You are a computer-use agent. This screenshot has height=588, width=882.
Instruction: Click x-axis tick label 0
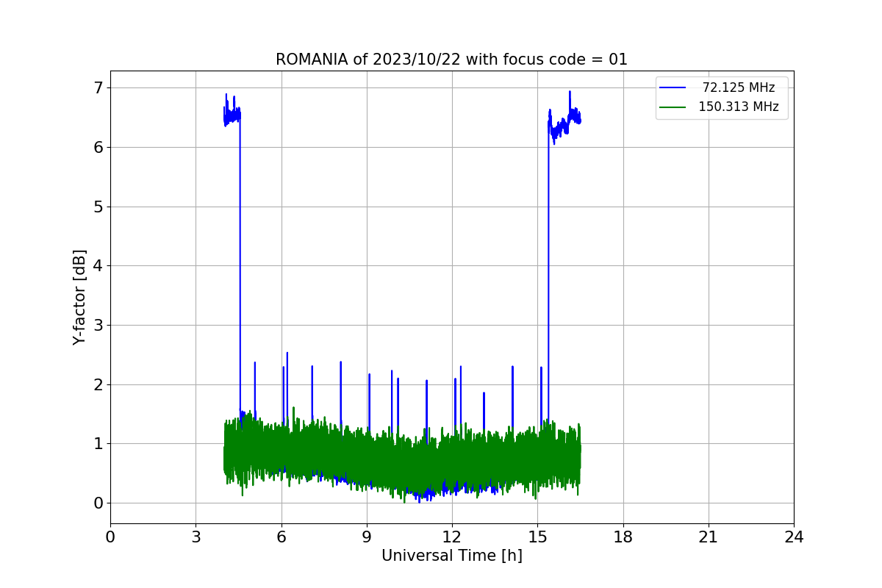tap(110, 537)
